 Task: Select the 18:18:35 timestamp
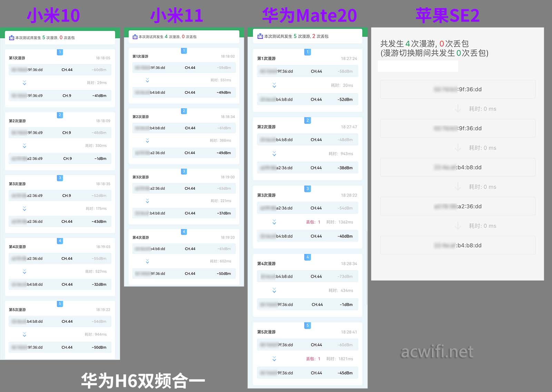pos(103,184)
